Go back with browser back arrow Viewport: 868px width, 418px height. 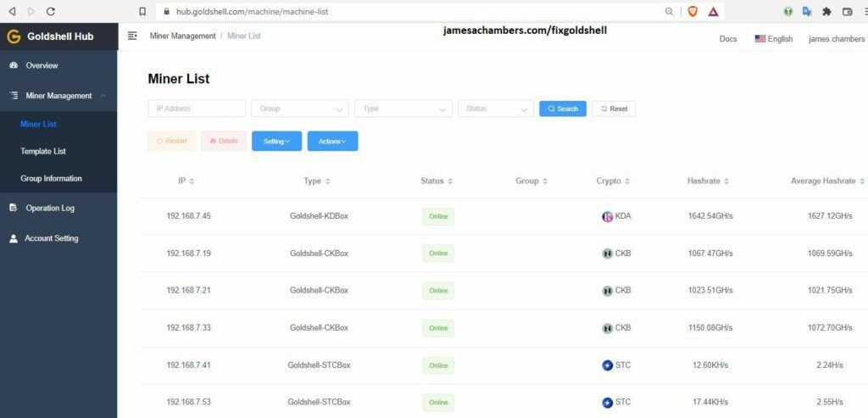(x=12, y=11)
